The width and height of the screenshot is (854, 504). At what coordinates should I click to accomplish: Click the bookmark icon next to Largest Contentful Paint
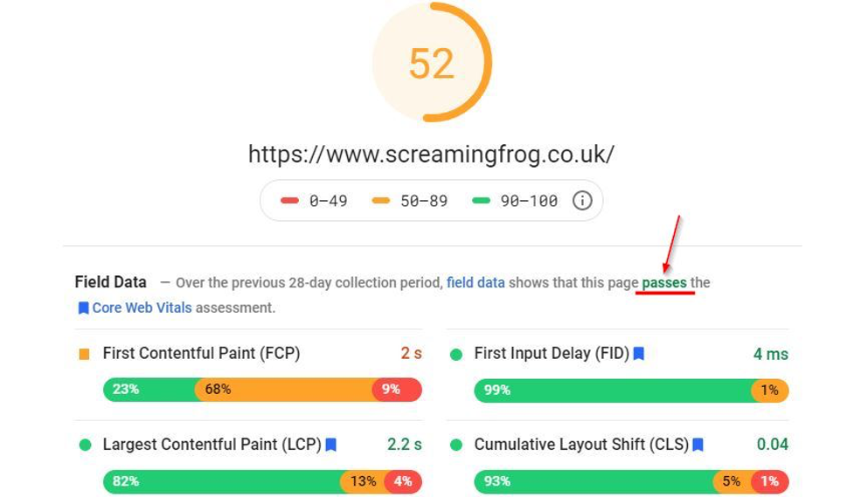tap(330, 445)
